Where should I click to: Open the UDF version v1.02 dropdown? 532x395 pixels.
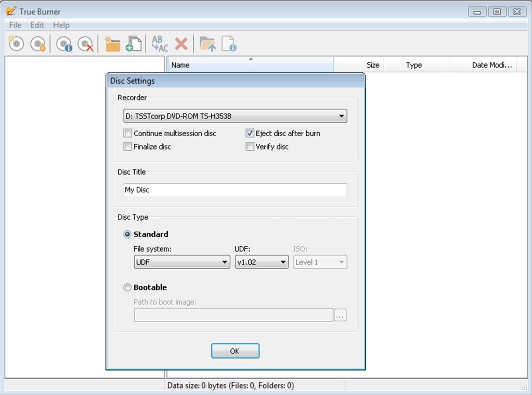click(262, 262)
